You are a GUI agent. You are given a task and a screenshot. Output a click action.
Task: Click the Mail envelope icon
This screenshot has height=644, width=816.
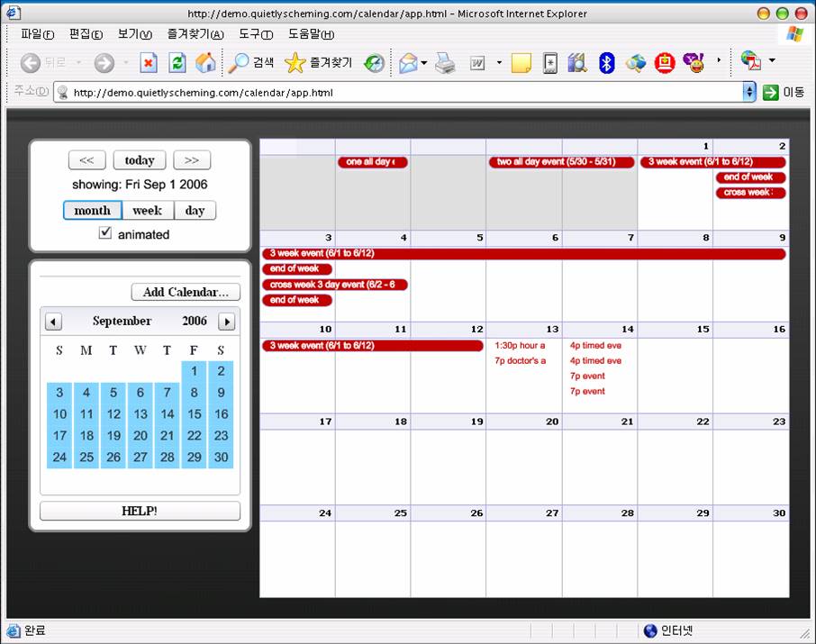click(x=408, y=64)
